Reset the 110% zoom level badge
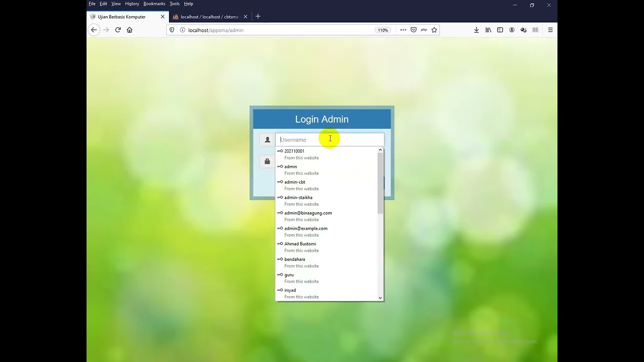644x362 pixels. (383, 30)
